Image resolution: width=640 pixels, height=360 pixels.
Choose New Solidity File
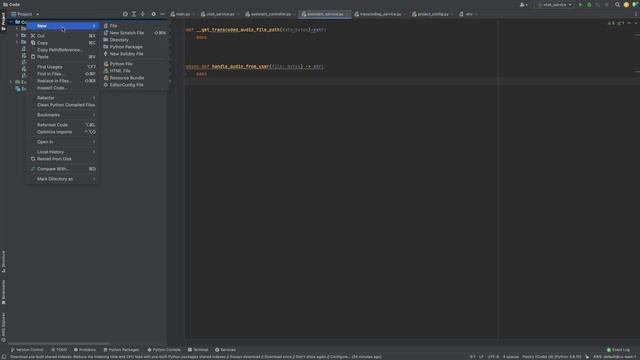(x=135, y=54)
